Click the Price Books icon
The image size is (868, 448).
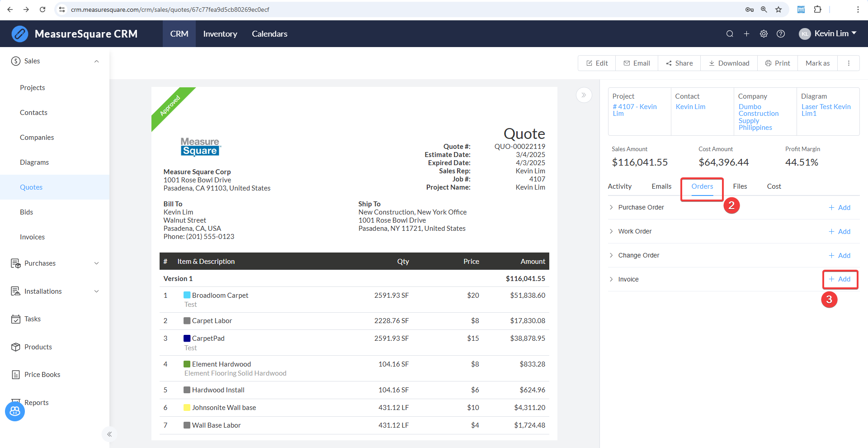16,375
